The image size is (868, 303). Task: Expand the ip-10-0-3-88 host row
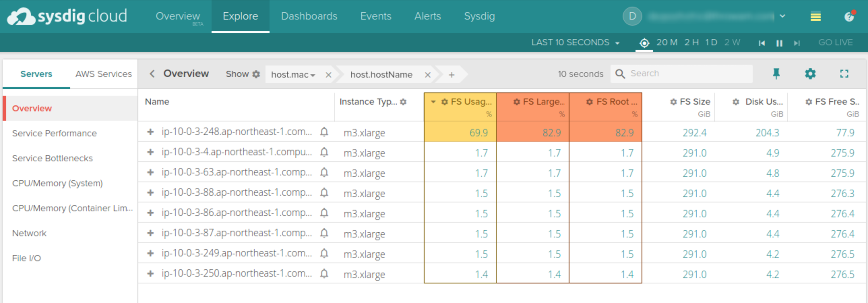[x=150, y=193]
